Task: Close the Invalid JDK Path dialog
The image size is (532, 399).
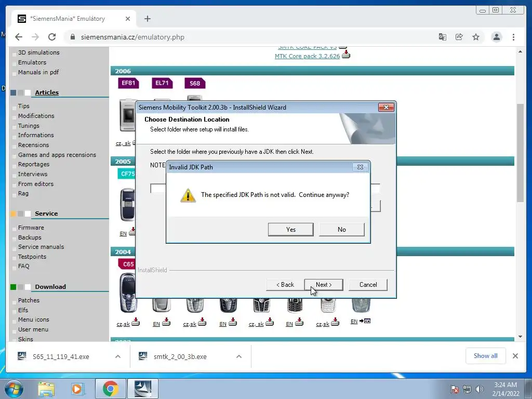Action: click(x=360, y=167)
